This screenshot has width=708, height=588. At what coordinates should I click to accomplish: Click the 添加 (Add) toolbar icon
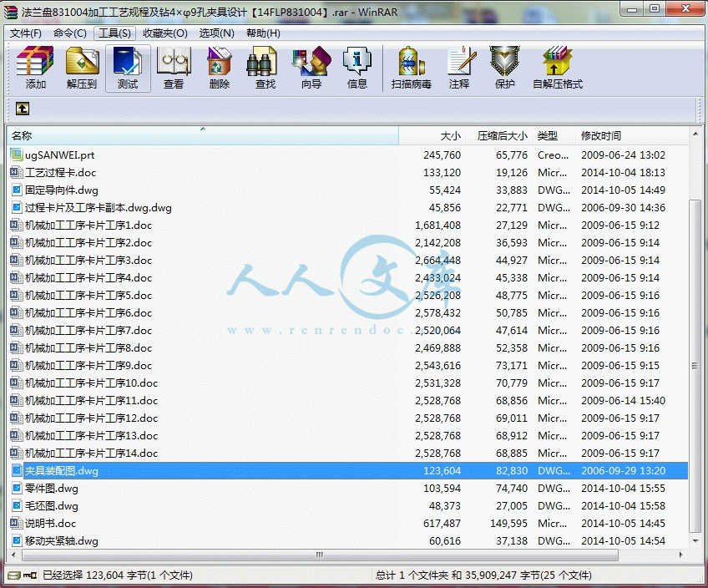pyautogui.click(x=35, y=61)
